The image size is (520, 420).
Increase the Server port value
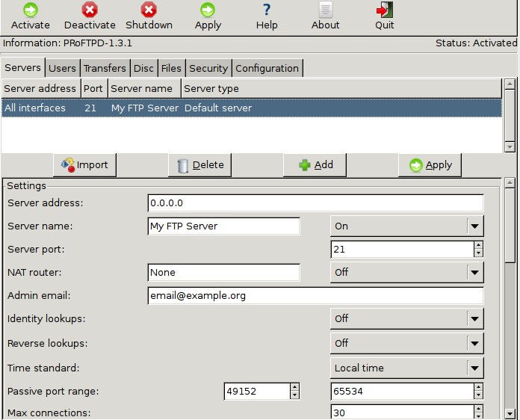(478, 245)
